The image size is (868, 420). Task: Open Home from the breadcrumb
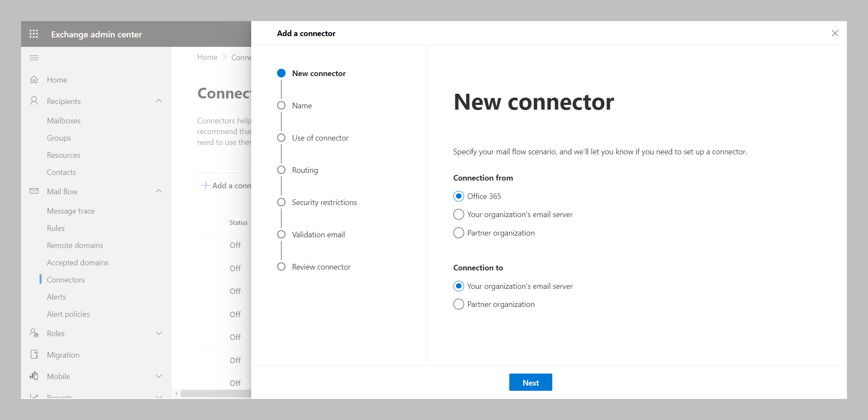pyautogui.click(x=207, y=57)
